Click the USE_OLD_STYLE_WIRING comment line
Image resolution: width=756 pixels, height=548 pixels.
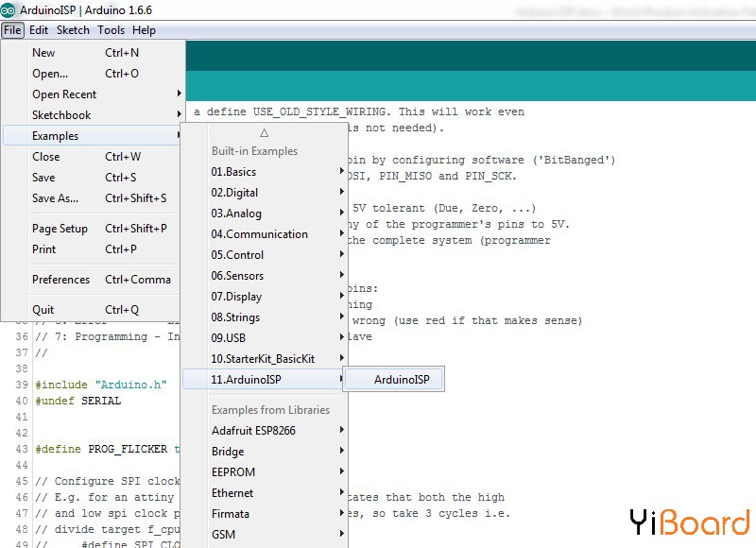(359, 111)
